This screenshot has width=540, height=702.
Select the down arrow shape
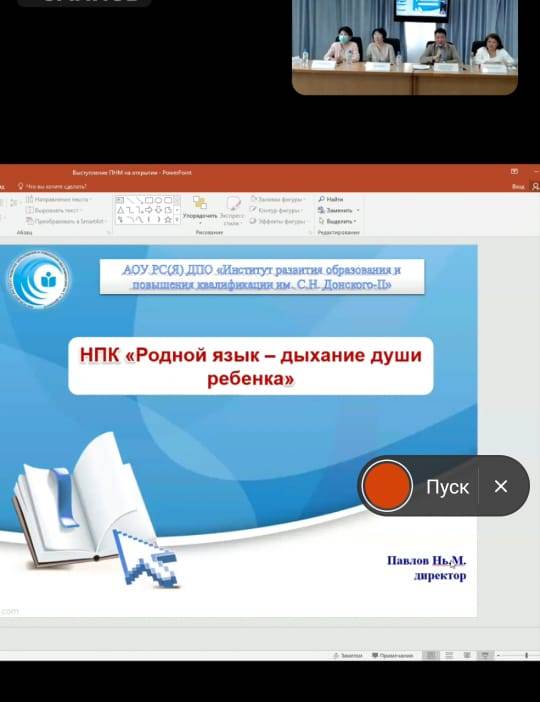(x=159, y=210)
